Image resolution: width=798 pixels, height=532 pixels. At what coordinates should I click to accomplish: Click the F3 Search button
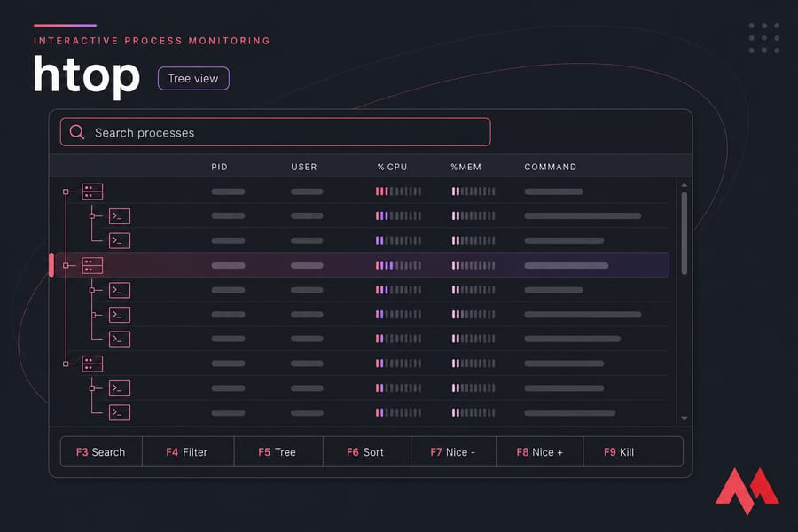coord(101,452)
